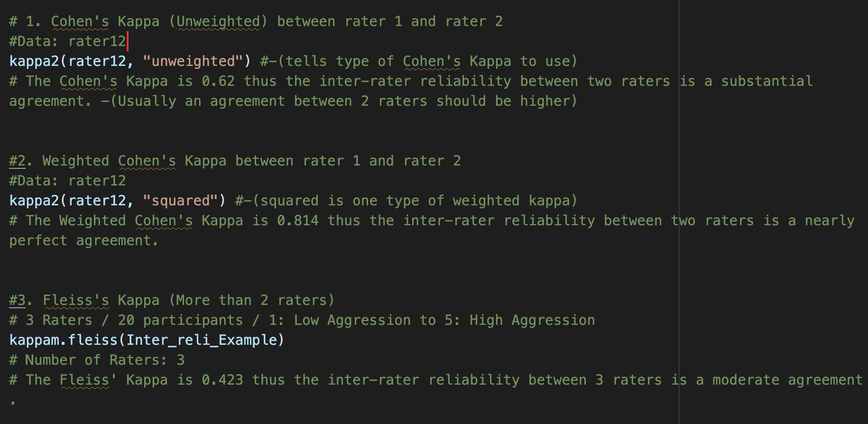Click the "Fleiss's" word in section 3 heading
The width and height of the screenshot is (868, 424).
tap(76, 300)
